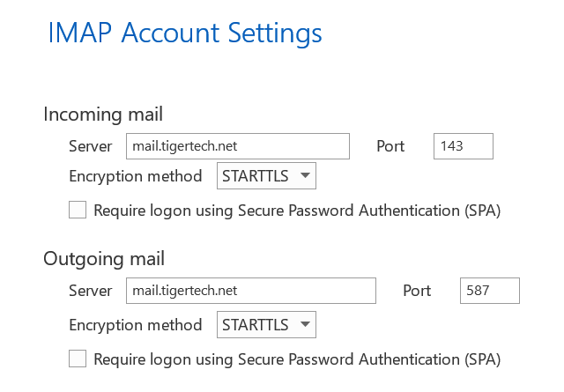Click the outgoing mail Port field
This screenshot has width=564, height=392.
pos(489,291)
